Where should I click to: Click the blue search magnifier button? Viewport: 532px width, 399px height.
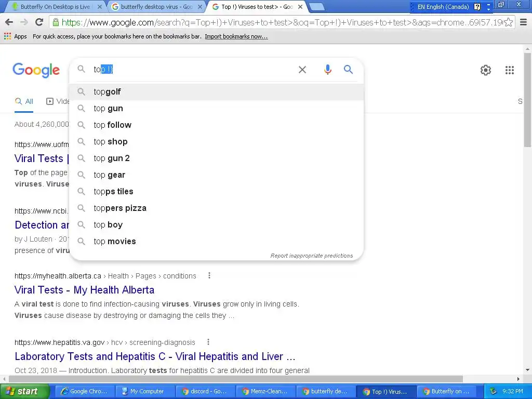(x=349, y=70)
